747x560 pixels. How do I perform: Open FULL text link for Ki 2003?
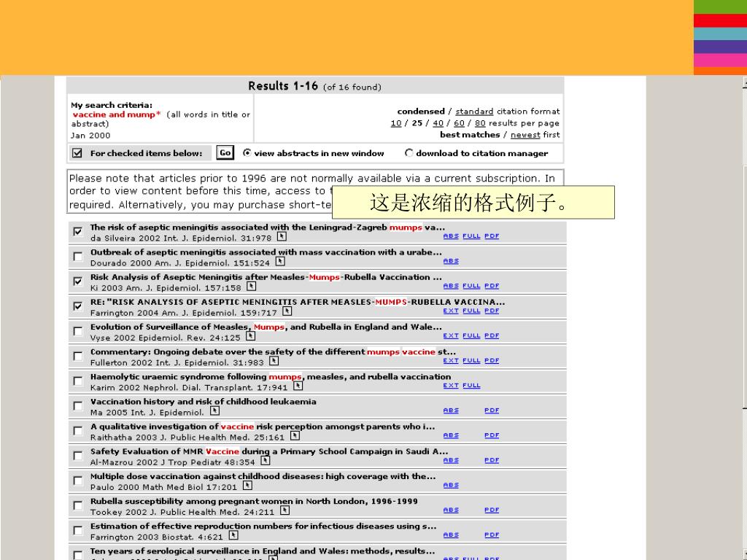click(471, 286)
